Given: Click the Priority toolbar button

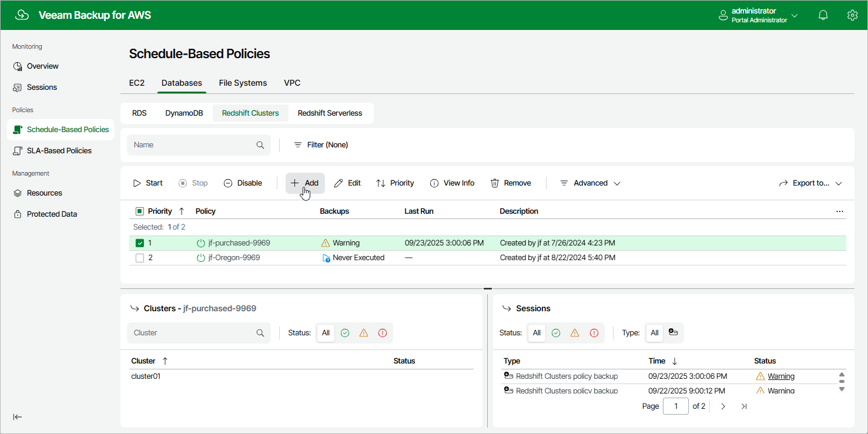Looking at the screenshot, I should tap(395, 183).
